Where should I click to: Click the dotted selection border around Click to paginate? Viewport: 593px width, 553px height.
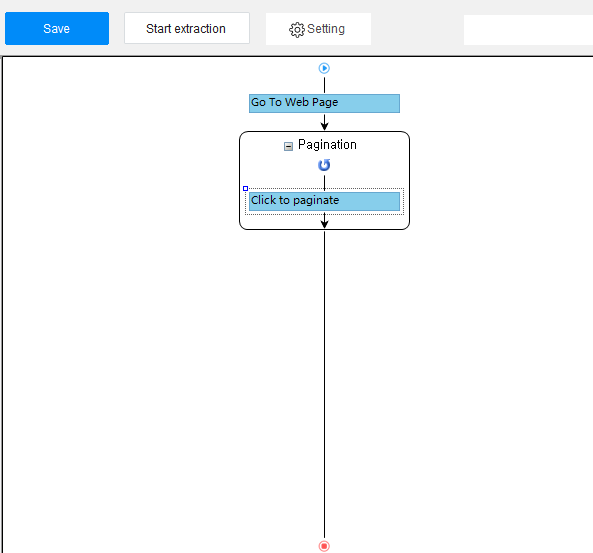coord(404,201)
